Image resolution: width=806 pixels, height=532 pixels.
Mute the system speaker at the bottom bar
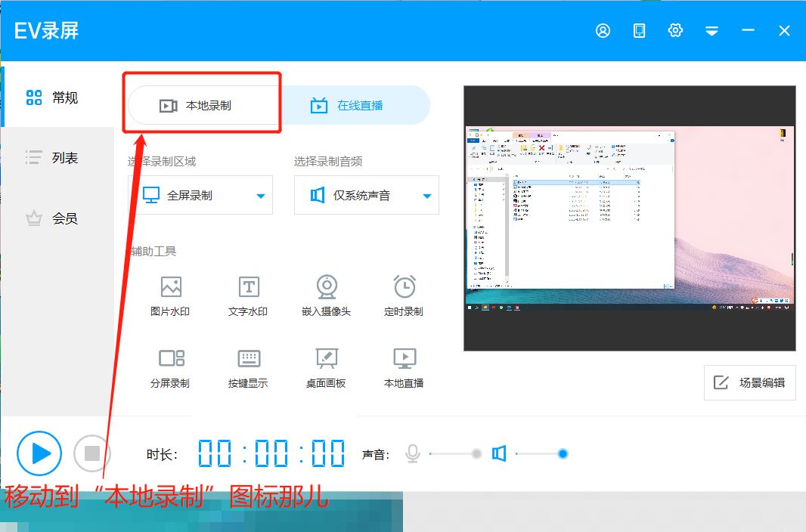(x=500, y=453)
